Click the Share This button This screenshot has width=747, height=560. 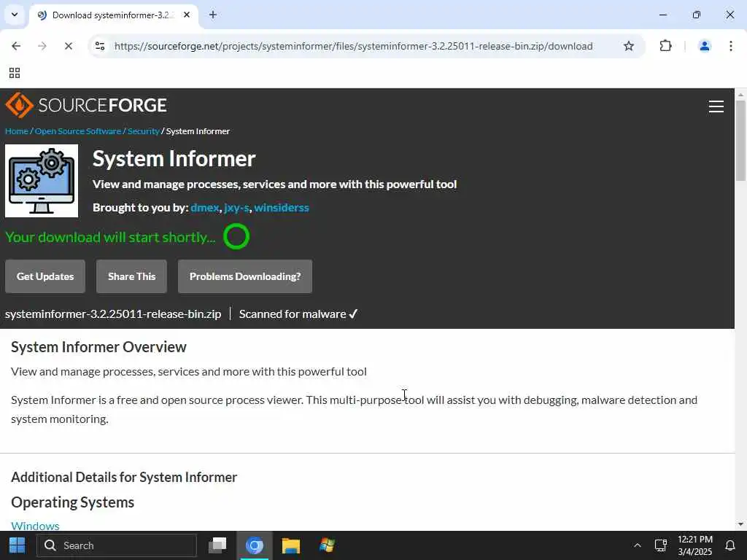131,276
